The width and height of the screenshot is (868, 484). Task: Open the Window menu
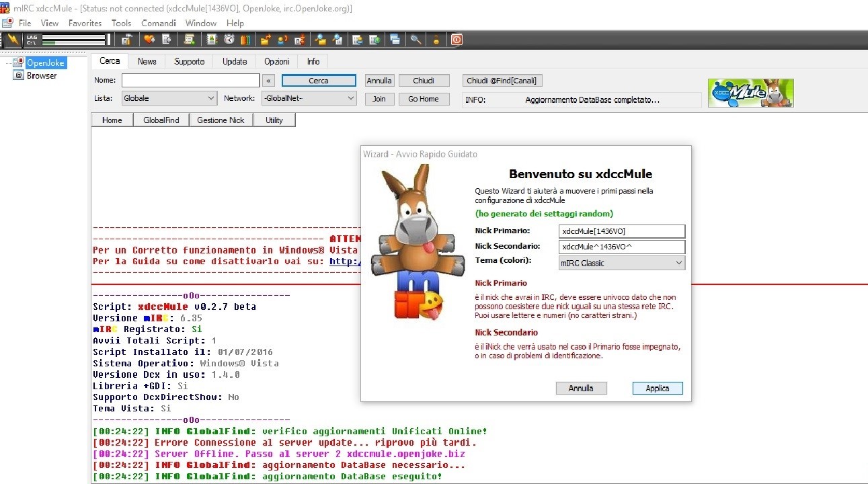coord(201,23)
